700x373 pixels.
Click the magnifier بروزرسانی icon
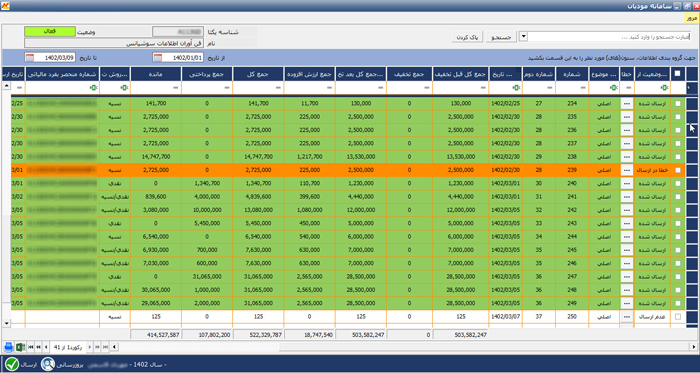tap(48, 364)
